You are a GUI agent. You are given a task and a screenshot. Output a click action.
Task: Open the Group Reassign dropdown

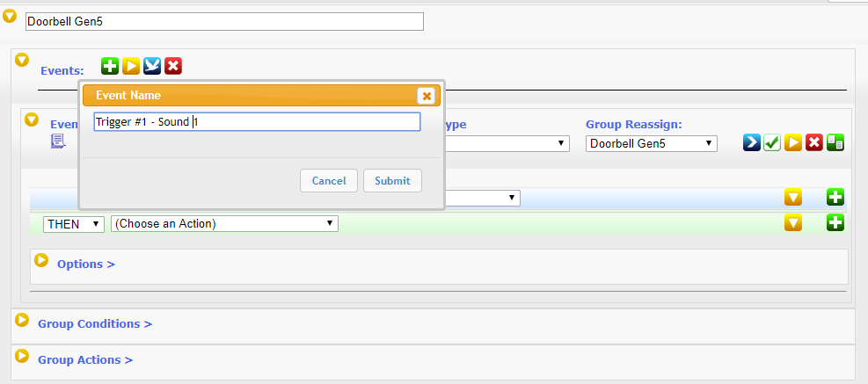click(652, 144)
